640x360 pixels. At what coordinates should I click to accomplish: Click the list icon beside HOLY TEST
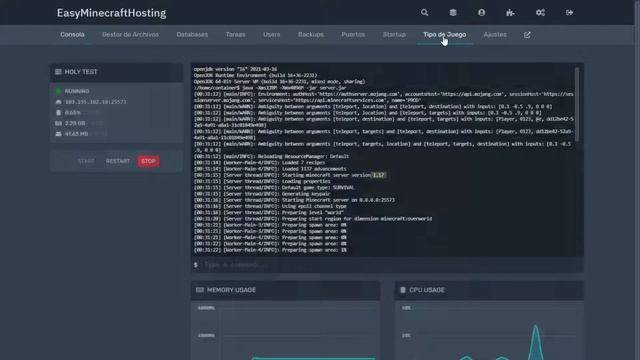point(58,72)
